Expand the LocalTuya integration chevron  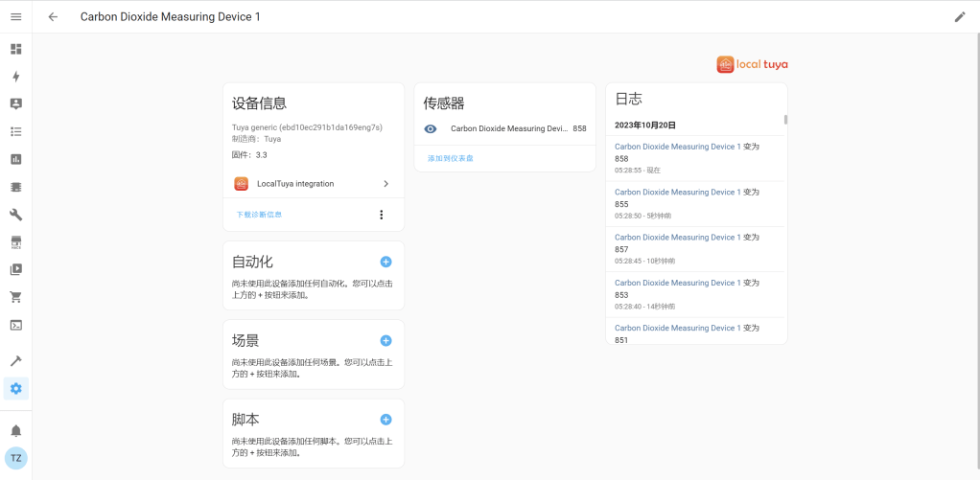385,184
